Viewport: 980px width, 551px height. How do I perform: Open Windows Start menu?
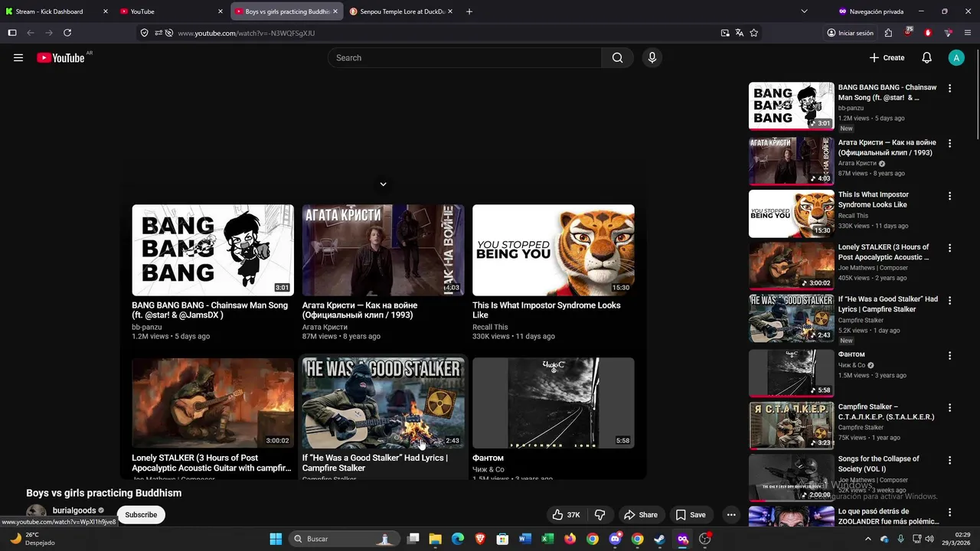coord(276,539)
